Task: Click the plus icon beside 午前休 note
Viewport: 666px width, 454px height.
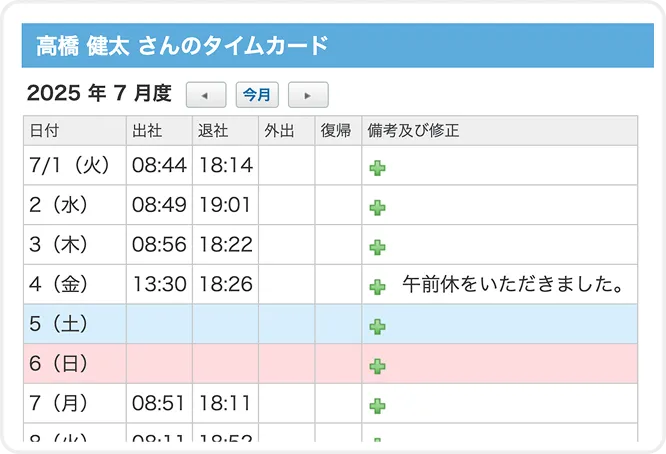Action: [x=377, y=287]
